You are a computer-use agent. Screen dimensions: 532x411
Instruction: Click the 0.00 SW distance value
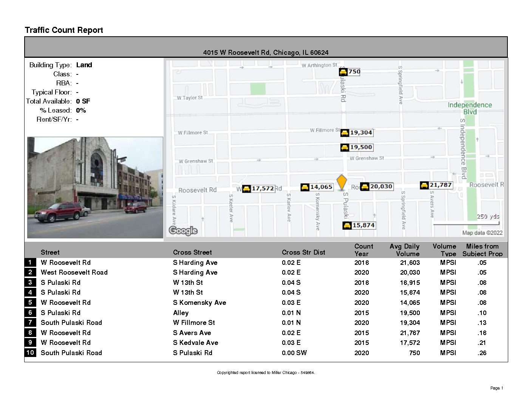click(294, 353)
